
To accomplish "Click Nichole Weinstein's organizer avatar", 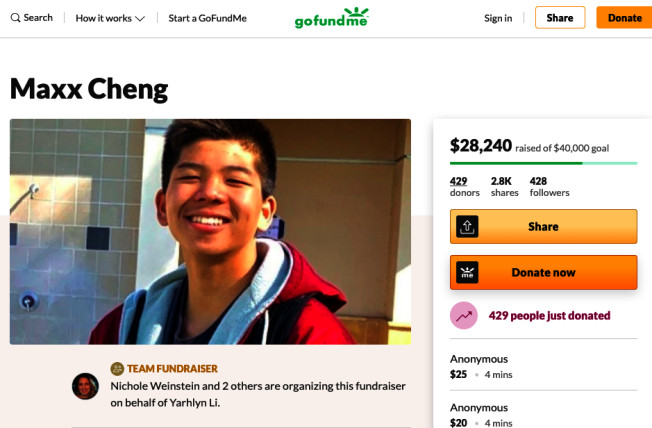I will (85, 386).
